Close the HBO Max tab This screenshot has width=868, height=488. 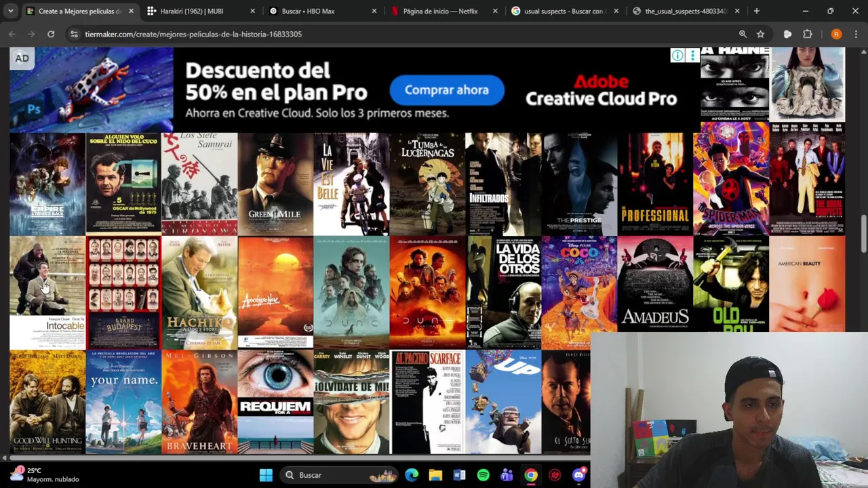tap(374, 11)
